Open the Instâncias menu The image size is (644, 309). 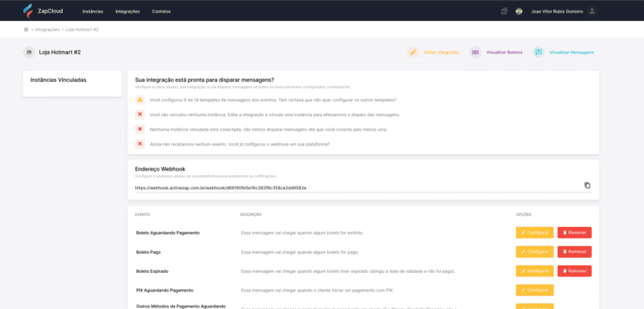click(93, 12)
